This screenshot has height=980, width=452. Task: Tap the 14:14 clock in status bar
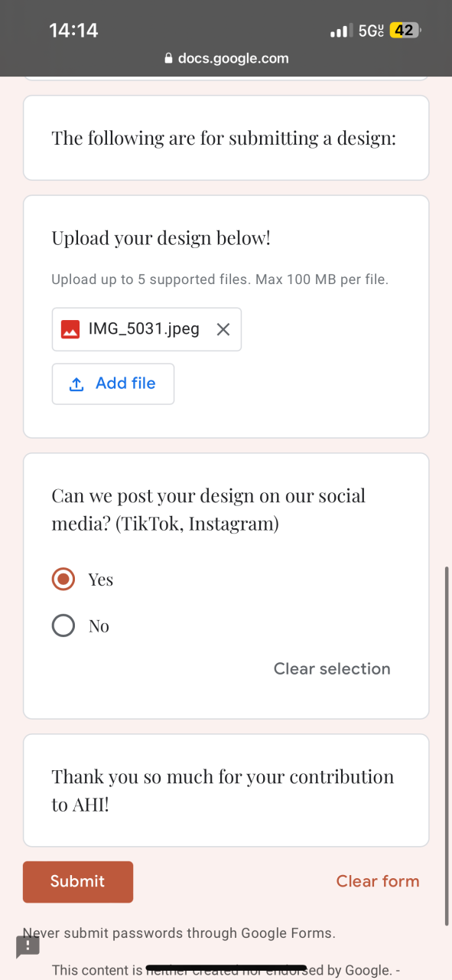click(x=73, y=31)
